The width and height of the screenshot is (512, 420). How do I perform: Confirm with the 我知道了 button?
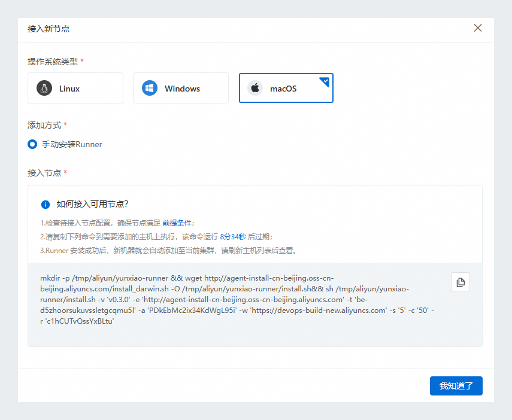point(456,386)
